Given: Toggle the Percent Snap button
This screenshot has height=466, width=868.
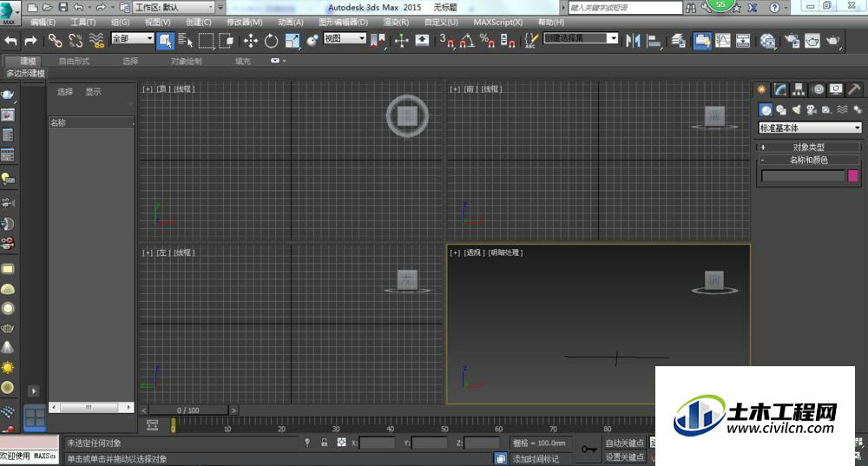Looking at the screenshot, I should click(487, 41).
